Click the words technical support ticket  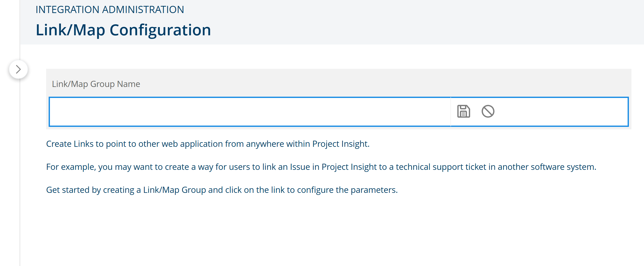point(441,167)
